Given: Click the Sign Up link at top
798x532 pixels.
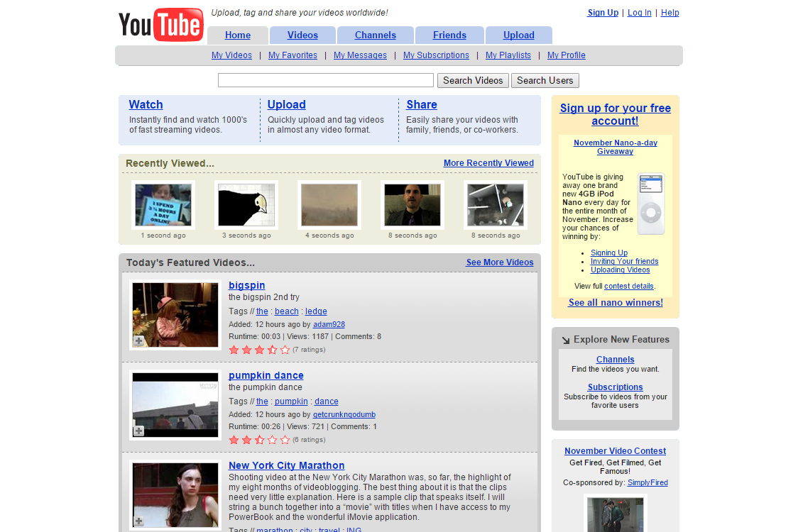Looking at the screenshot, I should point(603,13).
